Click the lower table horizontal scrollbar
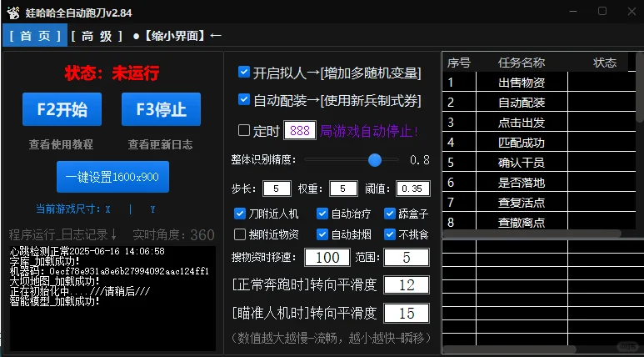644x357 pixels. point(510,349)
